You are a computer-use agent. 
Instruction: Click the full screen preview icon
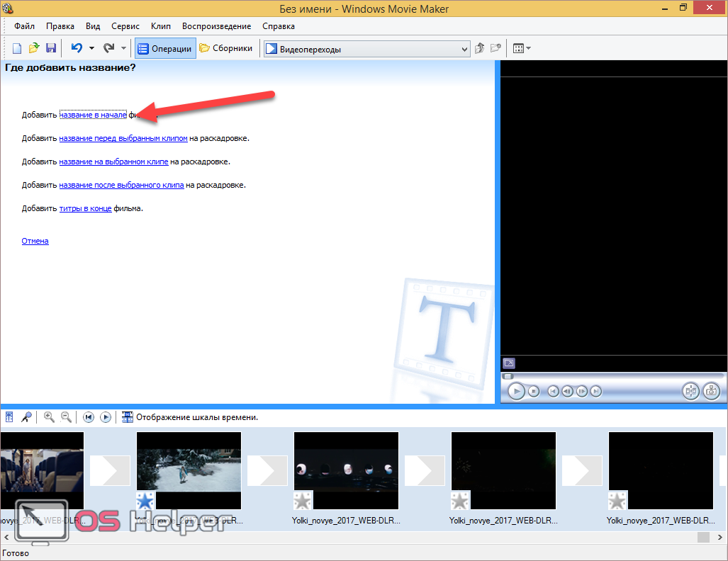click(508, 363)
